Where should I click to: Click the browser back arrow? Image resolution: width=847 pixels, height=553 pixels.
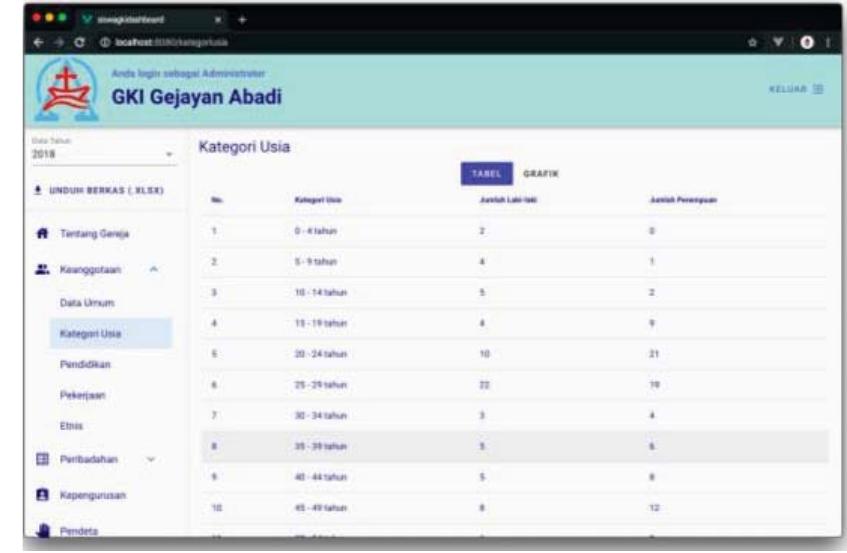pos(38,42)
